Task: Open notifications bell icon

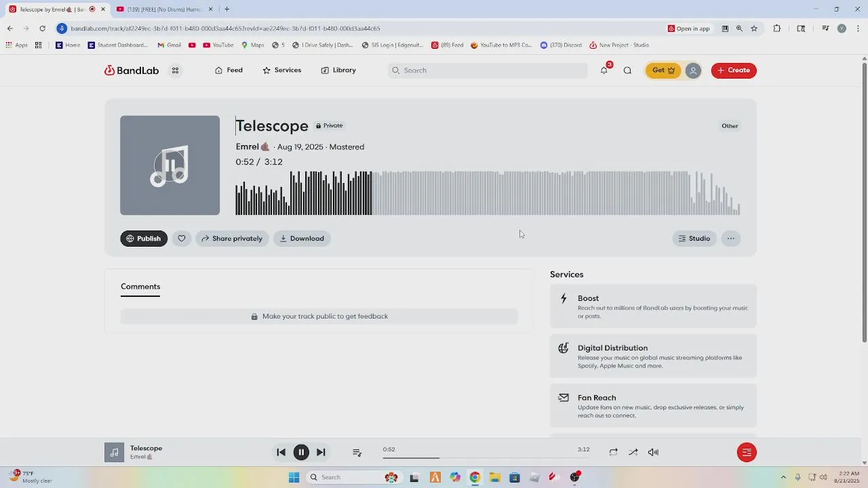Action: (x=604, y=70)
